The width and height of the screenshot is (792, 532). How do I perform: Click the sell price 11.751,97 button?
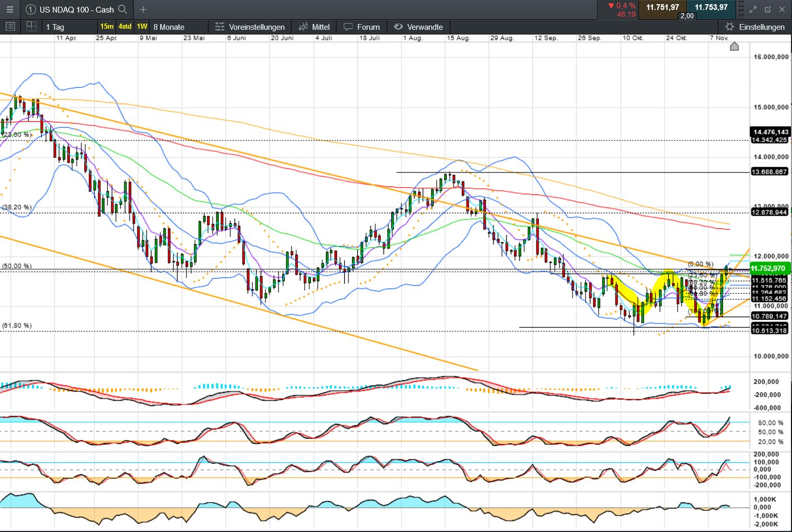(662, 7)
